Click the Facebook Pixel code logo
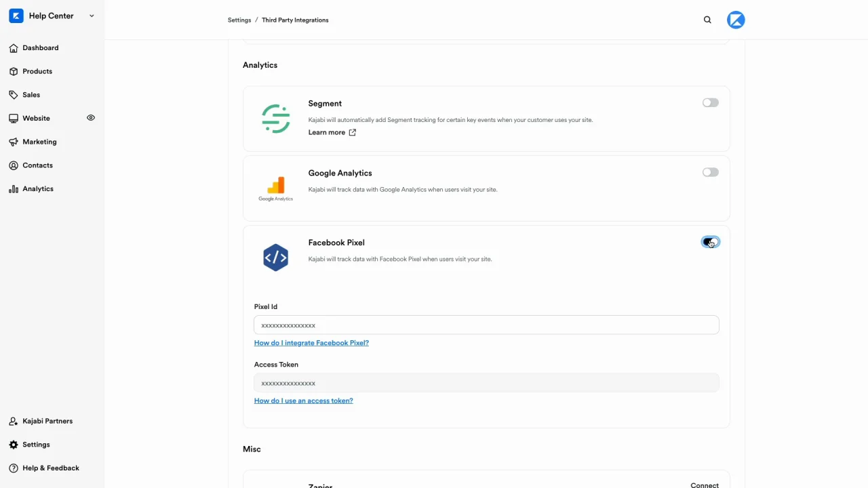Screen dimensions: 868x488 tap(276, 258)
